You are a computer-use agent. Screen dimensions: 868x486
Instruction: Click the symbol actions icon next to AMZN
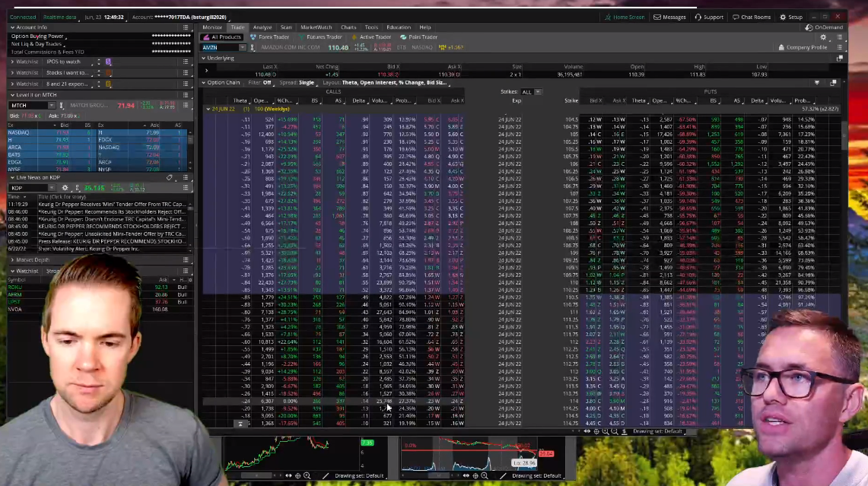[253, 48]
